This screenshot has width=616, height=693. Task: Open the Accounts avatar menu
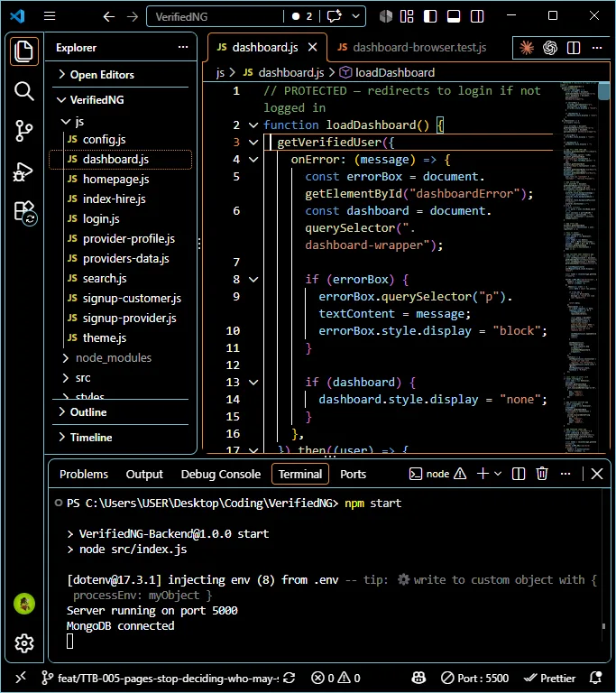pyautogui.click(x=24, y=604)
